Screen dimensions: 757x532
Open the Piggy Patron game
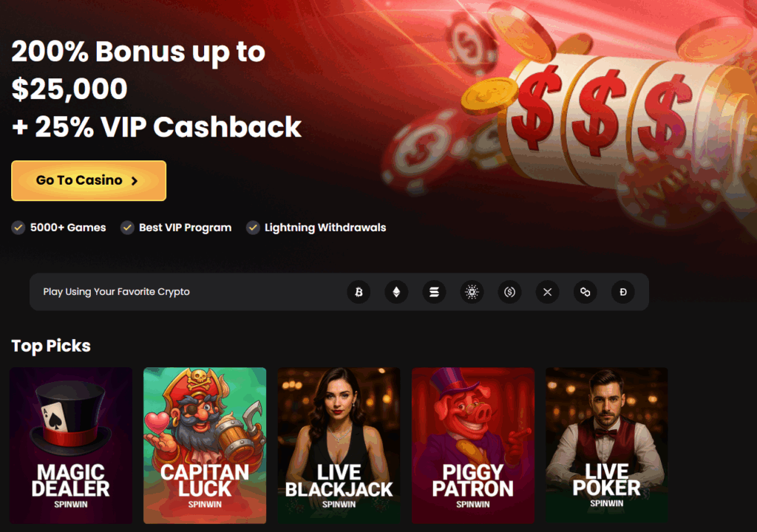[473, 445]
